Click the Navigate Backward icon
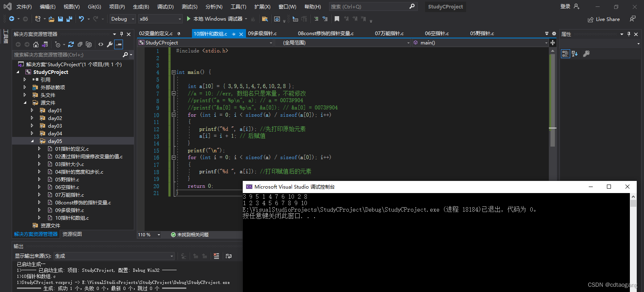This screenshot has width=644, height=292. pos(12,19)
